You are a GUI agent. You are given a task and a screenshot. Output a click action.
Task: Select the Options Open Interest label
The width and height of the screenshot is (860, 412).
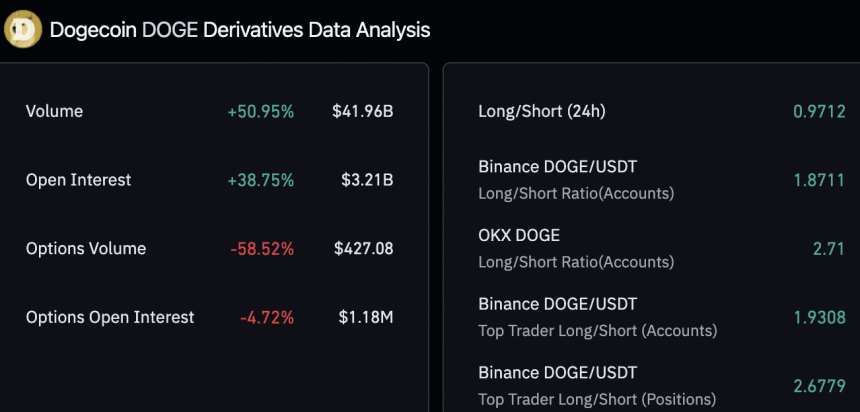(110, 317)
